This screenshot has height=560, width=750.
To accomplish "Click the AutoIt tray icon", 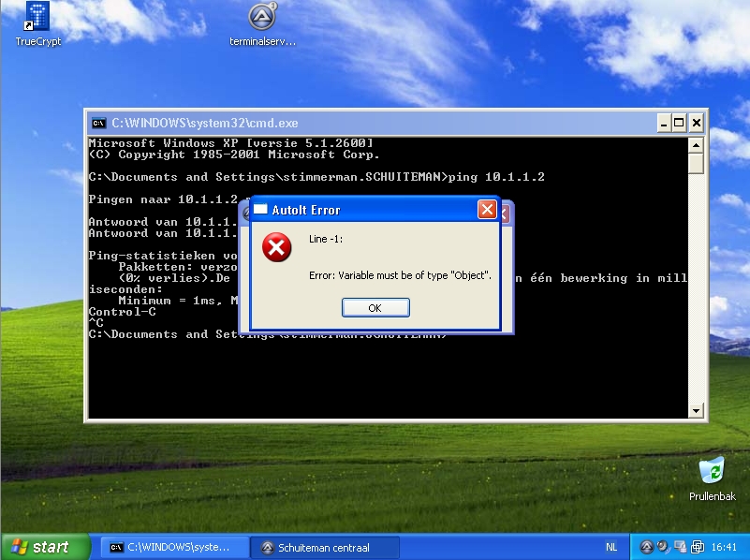I will 647,547.
